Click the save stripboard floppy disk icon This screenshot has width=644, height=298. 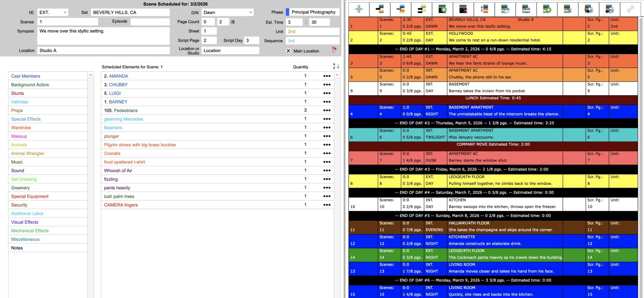click(x=505, y=8)
